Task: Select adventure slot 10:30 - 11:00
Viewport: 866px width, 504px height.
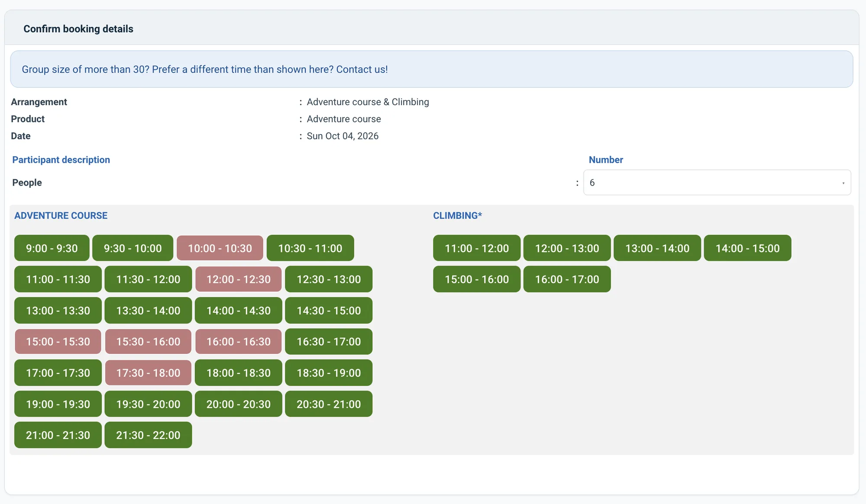Action: tap(310, 248)
